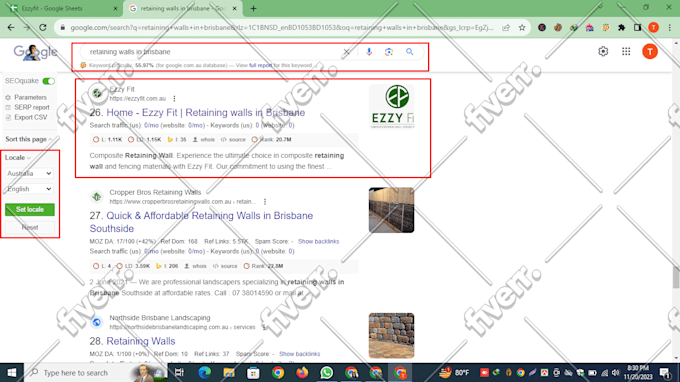680x382 pixels.
Task: Open Quick & Affordable Retaining Walls result
Action: (x=201, y=222)
